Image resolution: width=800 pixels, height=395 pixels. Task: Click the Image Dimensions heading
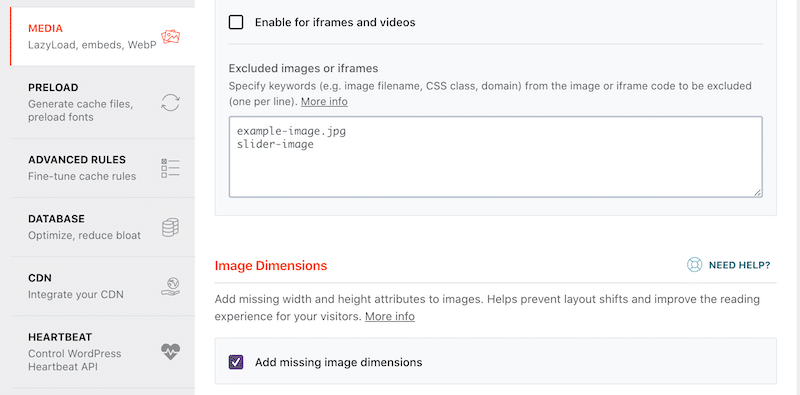click(x=271, y=266)
